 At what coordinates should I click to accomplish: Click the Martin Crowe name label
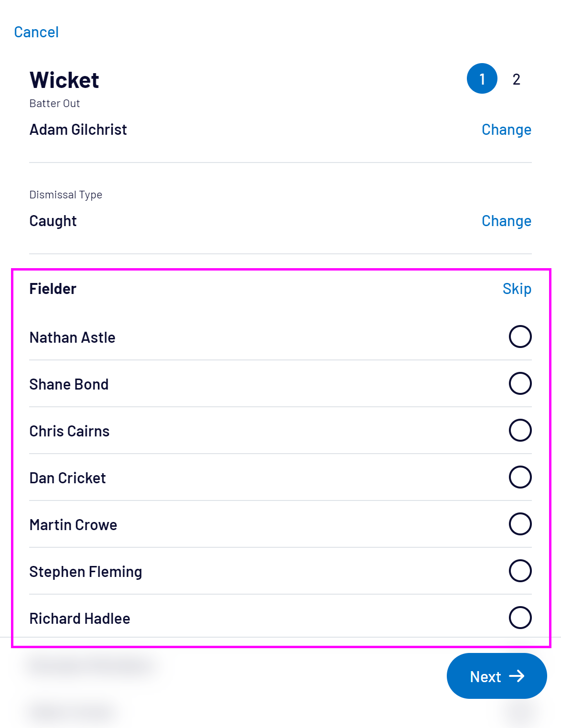73,525
